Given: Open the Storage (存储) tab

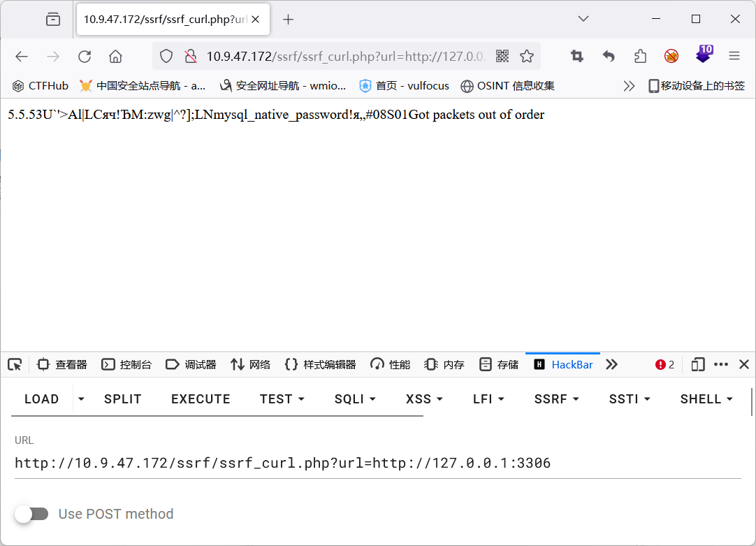Looking at the screenshot, I should click(499, 365).
